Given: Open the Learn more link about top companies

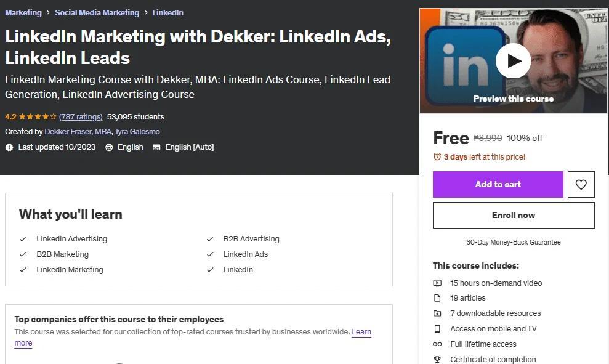Looking at the screenshot, I should pos(361,332).
